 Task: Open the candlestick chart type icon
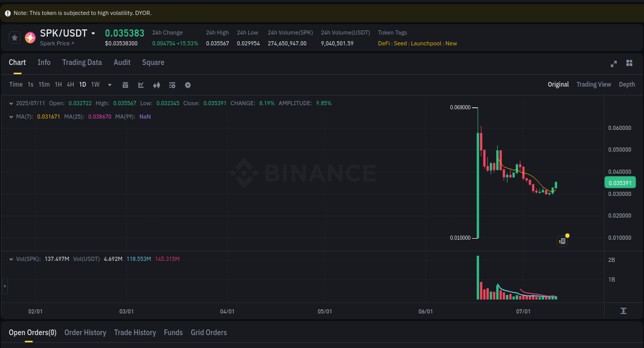pyautogui.click(x=157, y=85)
